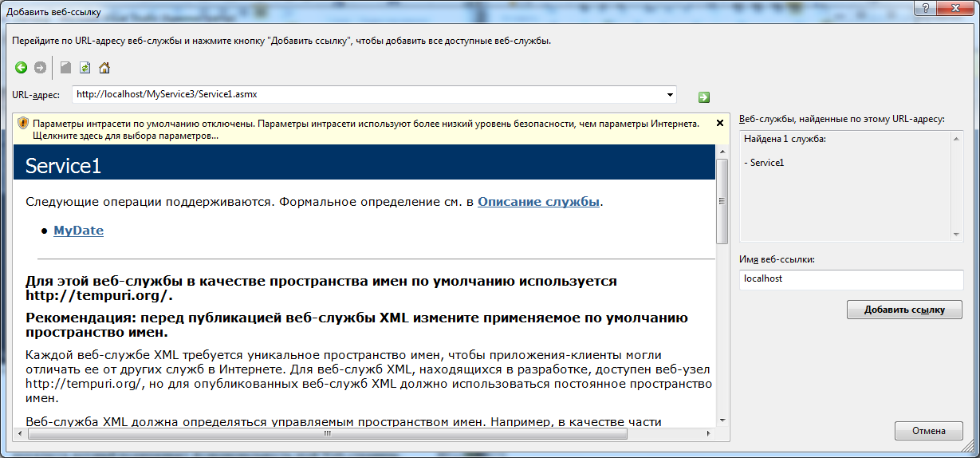Click the green Back navigation arrow

pyautogui.click(x=22, y=68)
